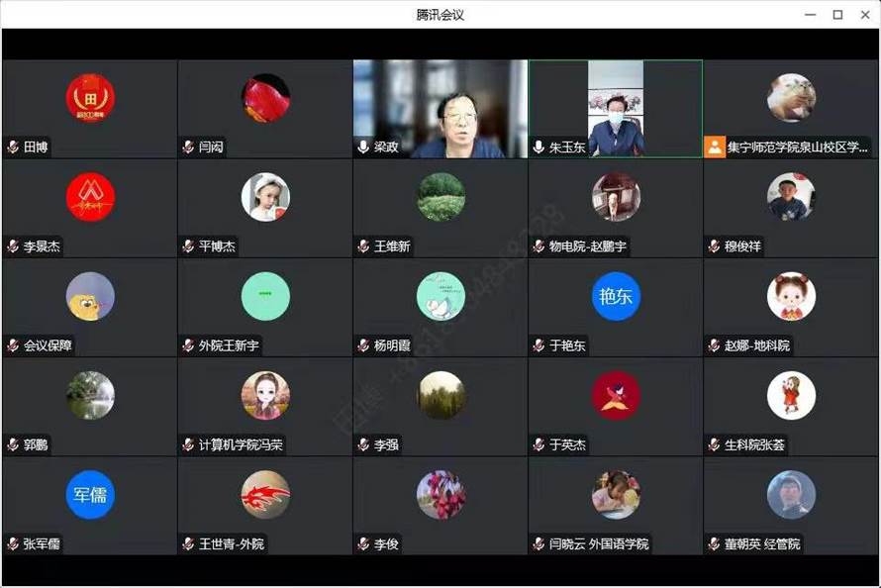Click the red 田 avatar of 田博
The image size is (881, 588).
coord(90,98)
